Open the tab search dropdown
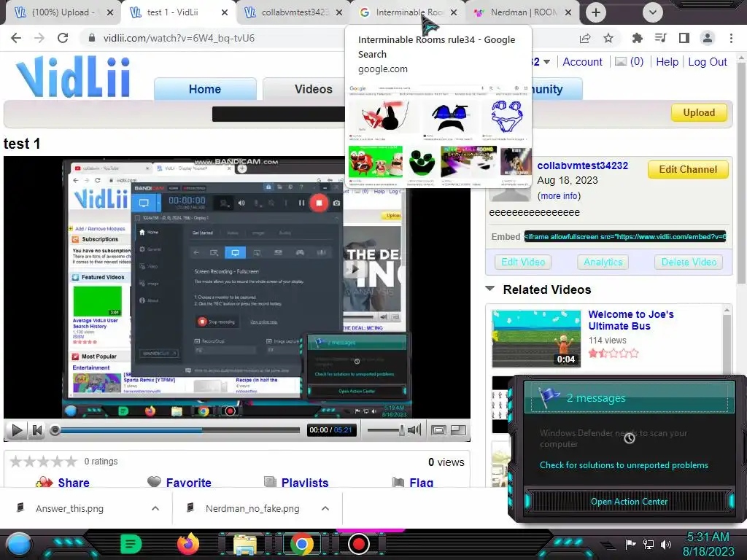 pos(653,12)
